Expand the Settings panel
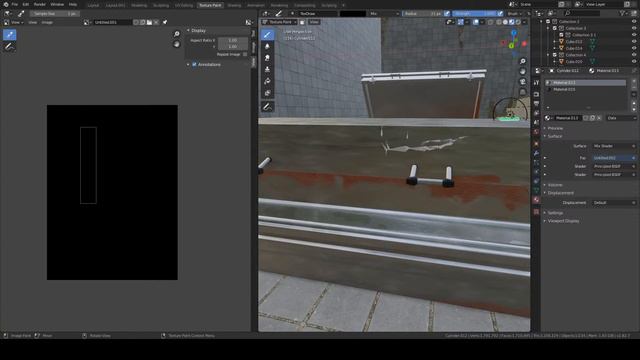Image resolution: width=640 pixels, height=360 pixels. [555, 213]
